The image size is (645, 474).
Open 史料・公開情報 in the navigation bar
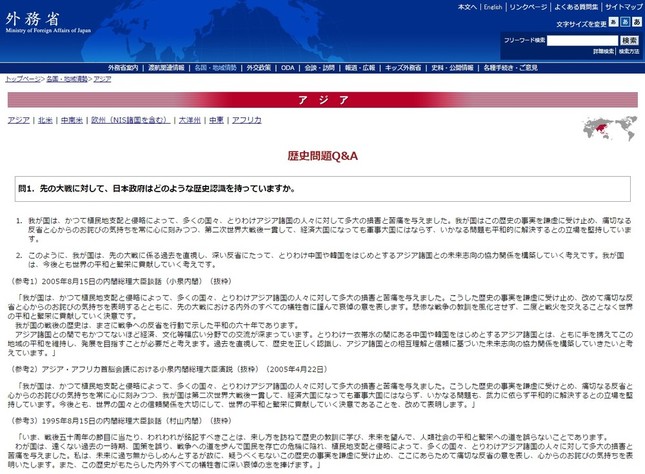(452, 68)
